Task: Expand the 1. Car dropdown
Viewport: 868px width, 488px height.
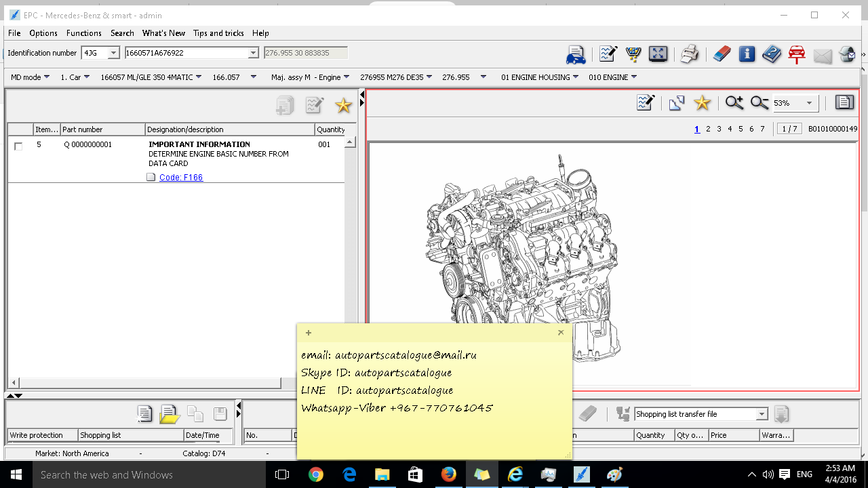Action: 87,77
